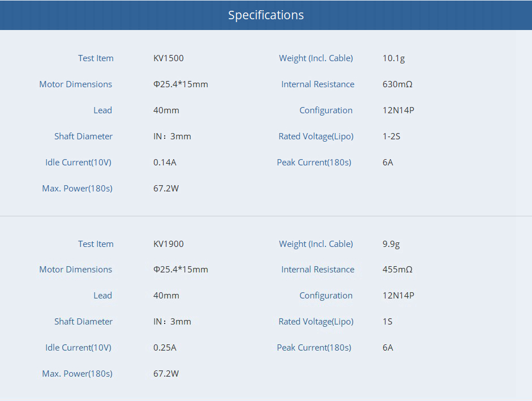Click Shaft Diameter label in KV1900 section
Image resolution: width=532 pixels, height=401 pixels.
coord(83,322)
